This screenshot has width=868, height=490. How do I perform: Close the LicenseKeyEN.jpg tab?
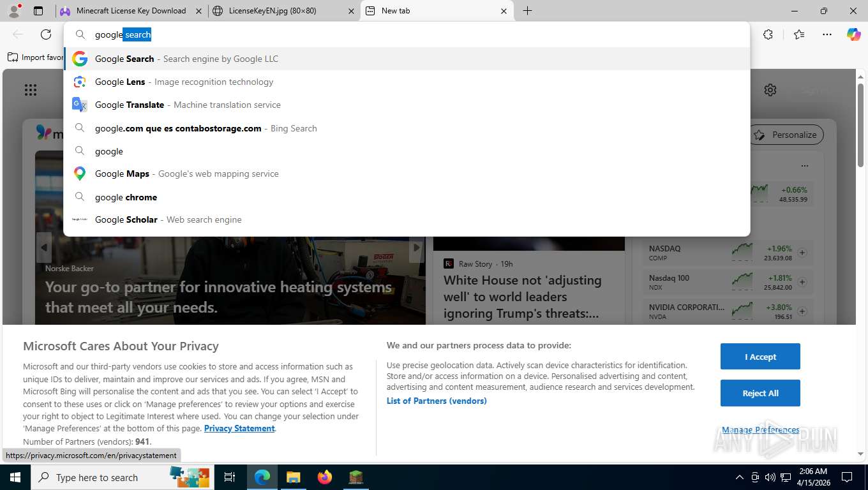click(350, 11)
